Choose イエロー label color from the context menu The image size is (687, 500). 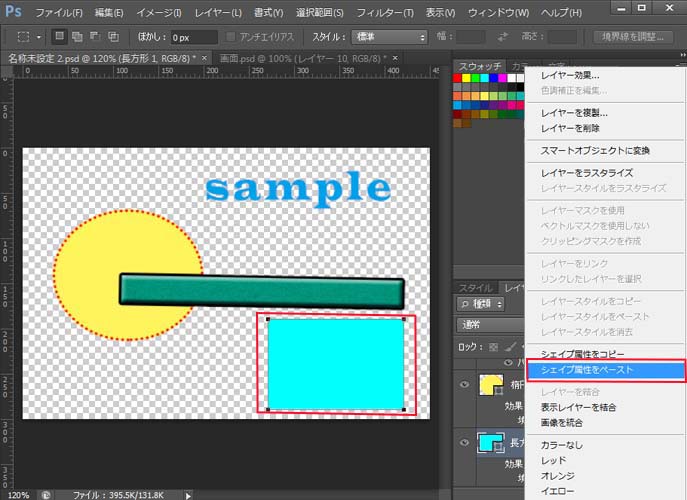tap(606, 491)
